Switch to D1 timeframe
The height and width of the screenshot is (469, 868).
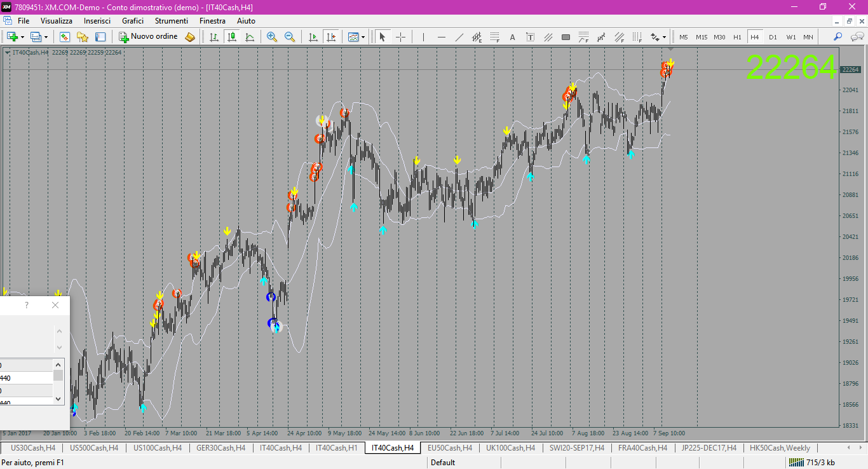(773, 37)
